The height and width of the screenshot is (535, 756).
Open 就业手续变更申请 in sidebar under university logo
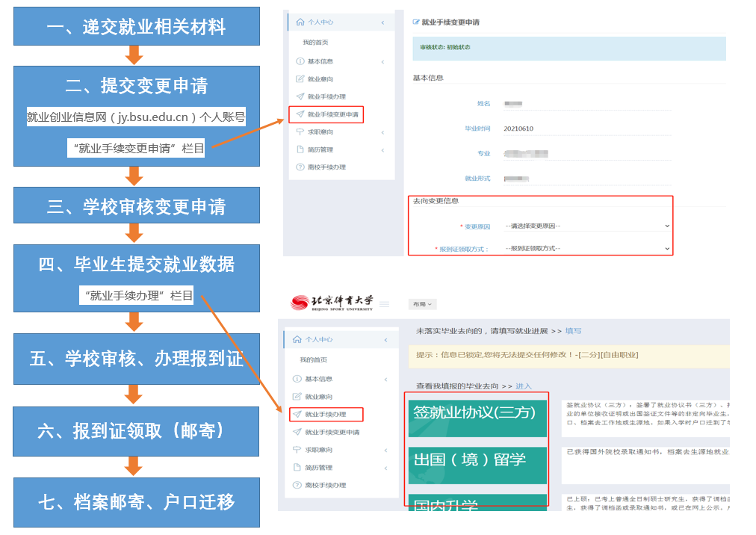click(332, 432)
